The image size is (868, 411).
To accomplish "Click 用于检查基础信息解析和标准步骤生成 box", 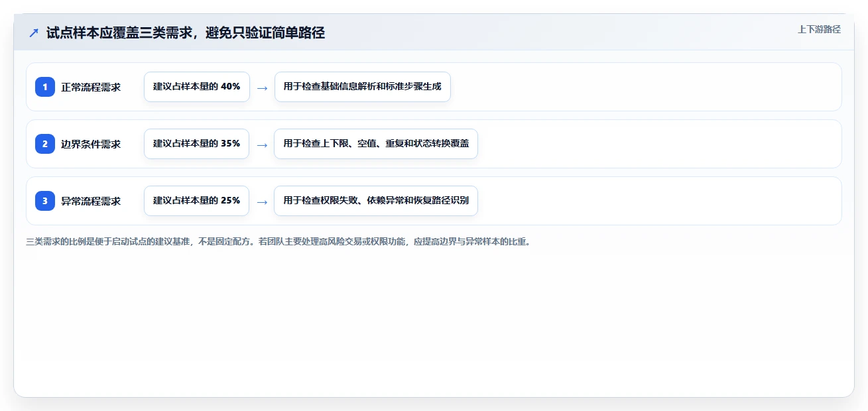I will (x=363, y=87).
